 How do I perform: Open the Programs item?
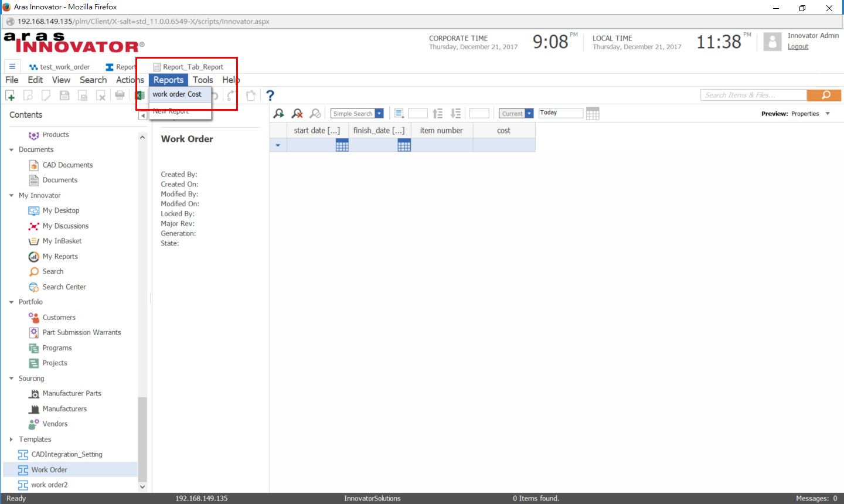pos(57,348)
